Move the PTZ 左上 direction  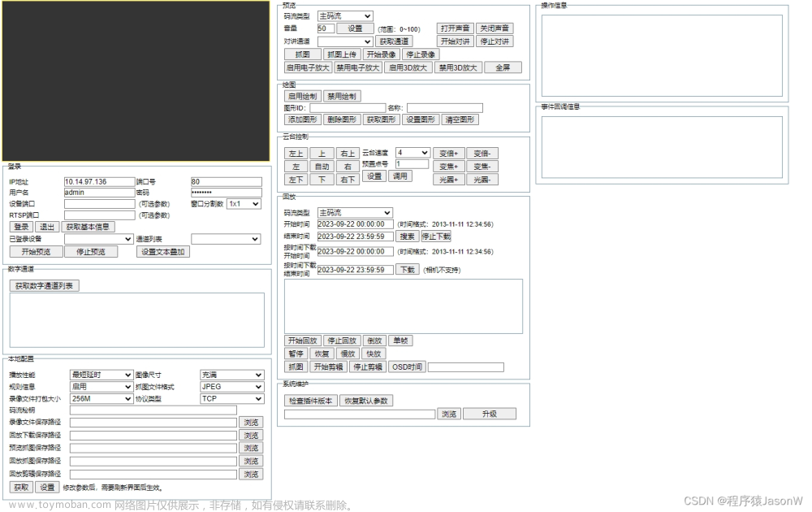(296, 154)
